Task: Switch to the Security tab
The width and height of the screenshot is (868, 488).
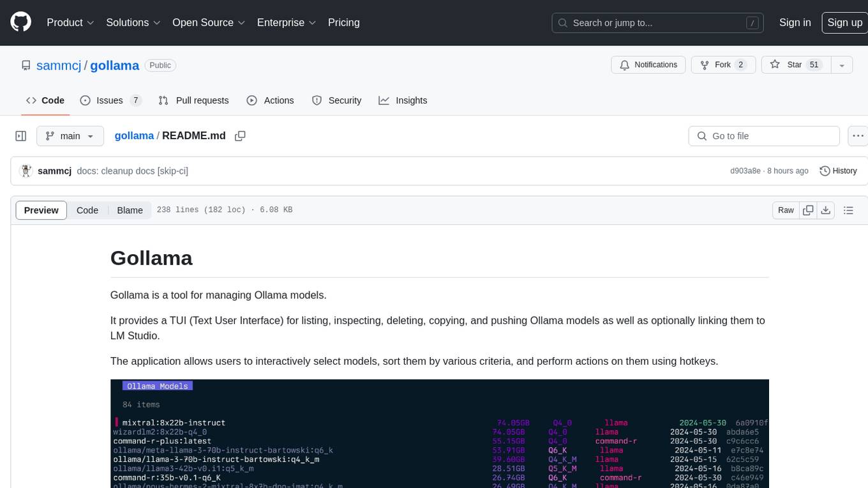Action: pos(336,100)
